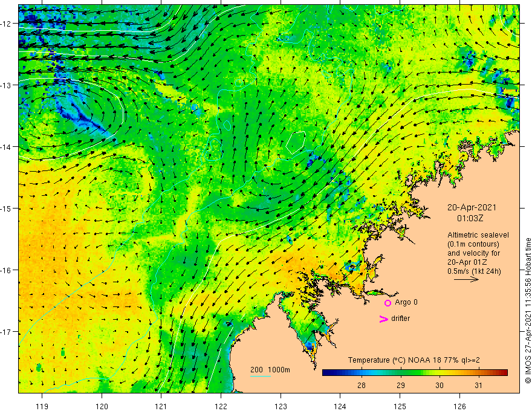Click the '126' longitude axis label
This screenshot has width=532, height=411.
point(459,406)
